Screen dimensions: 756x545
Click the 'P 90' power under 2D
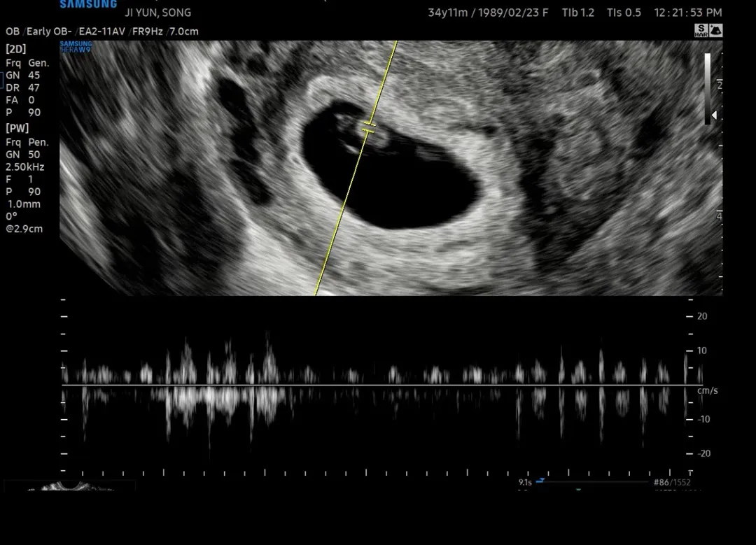23,113
